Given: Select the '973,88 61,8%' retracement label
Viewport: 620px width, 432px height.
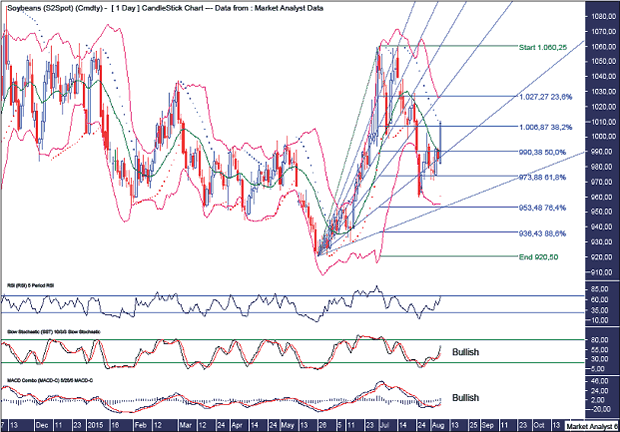Looking at the screenshot, I should click(542, 177).
